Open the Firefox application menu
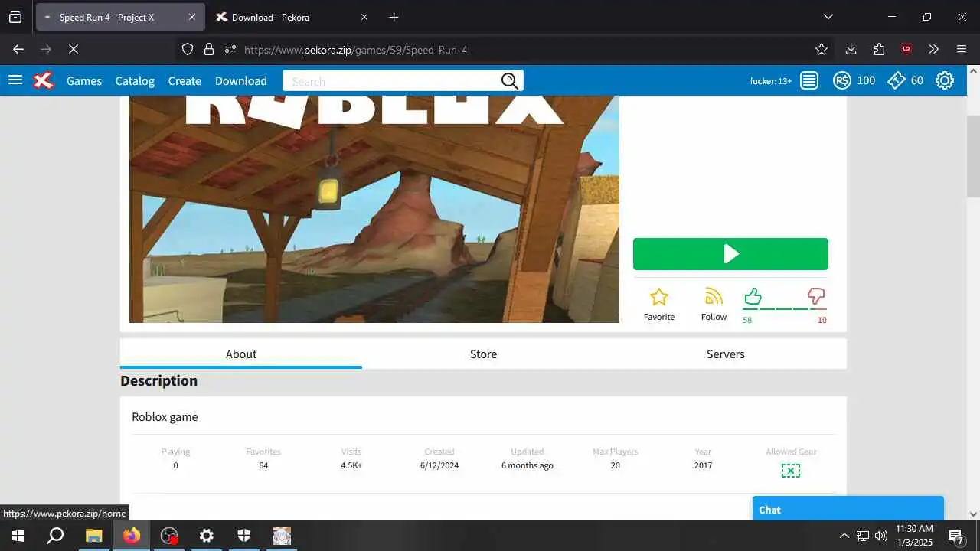Screen dimensions: 980x551 pyautogui.click(x=962, y=49)
